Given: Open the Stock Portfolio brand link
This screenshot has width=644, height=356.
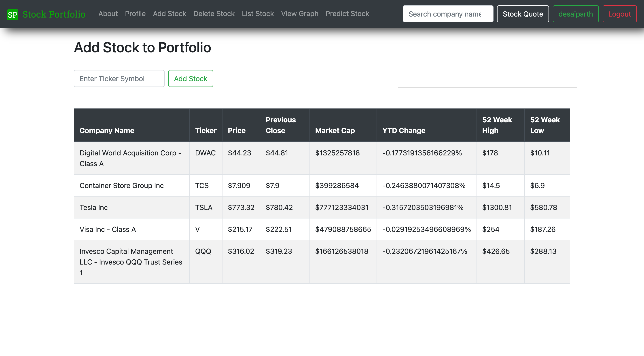Looking at the screenshot, I should click(x=54, y=14).
